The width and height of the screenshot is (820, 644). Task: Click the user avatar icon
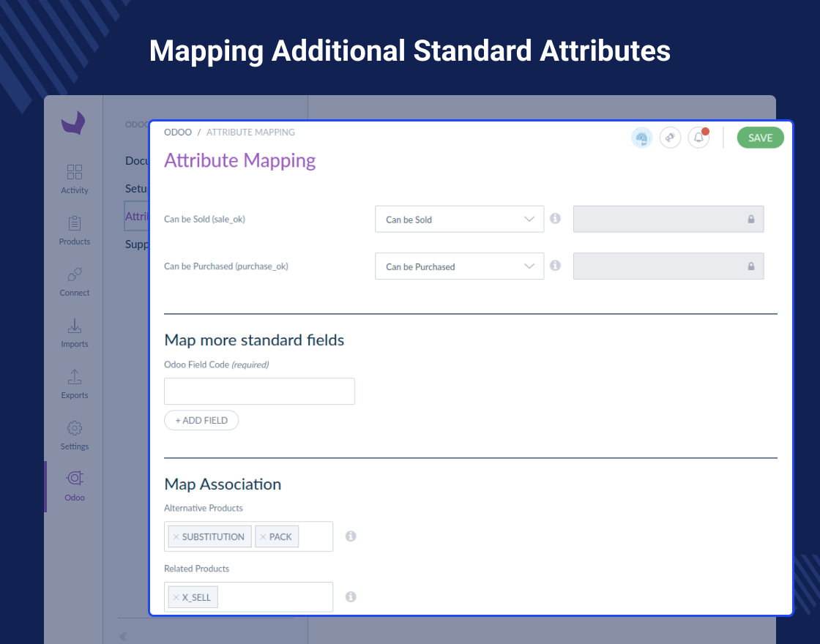(x=641, y=138)
